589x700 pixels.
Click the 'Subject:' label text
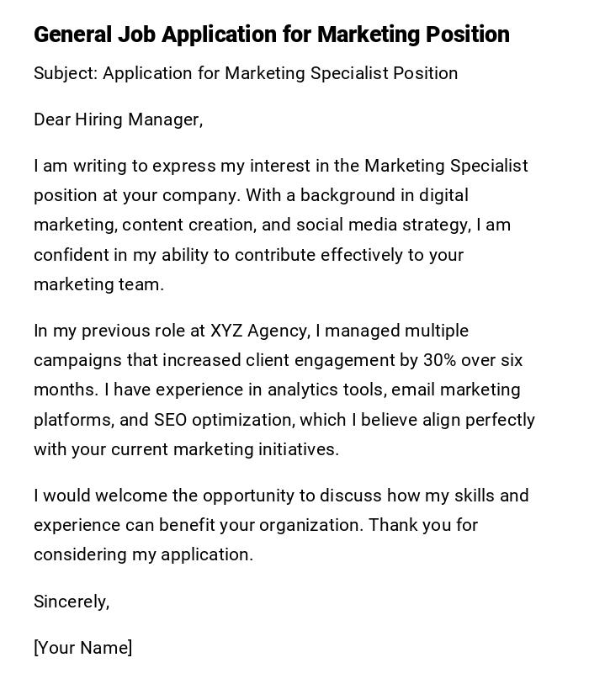66,73
